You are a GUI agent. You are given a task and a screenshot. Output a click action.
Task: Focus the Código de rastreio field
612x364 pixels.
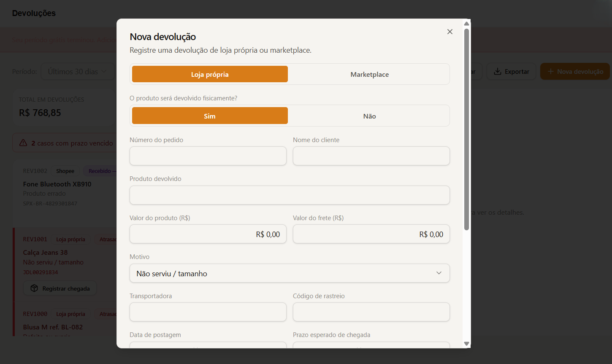(x=371, y=312)
